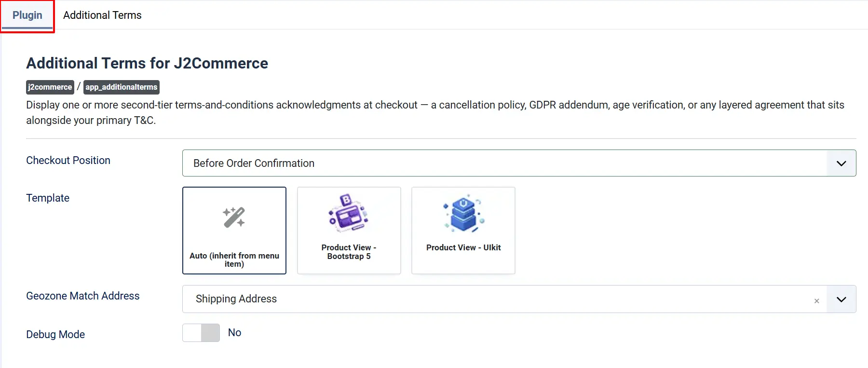Select the Product View - UIkit label
This screenshot has width=868, height=368.
463,247
